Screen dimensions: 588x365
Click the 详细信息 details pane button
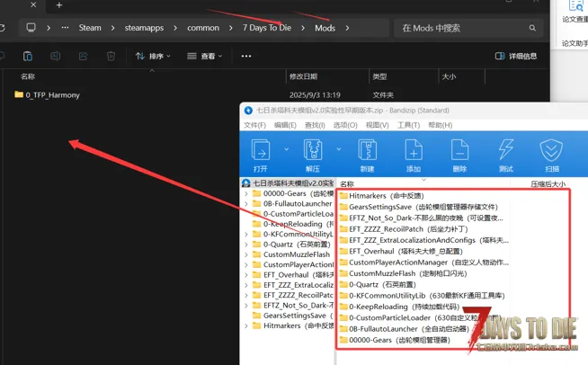[517, 56]
